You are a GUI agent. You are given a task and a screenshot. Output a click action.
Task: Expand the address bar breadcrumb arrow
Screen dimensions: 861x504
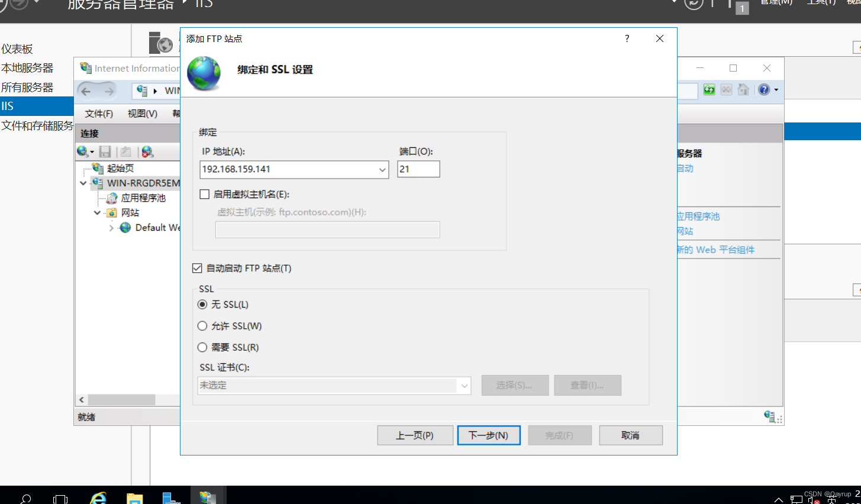coord(155,91)
